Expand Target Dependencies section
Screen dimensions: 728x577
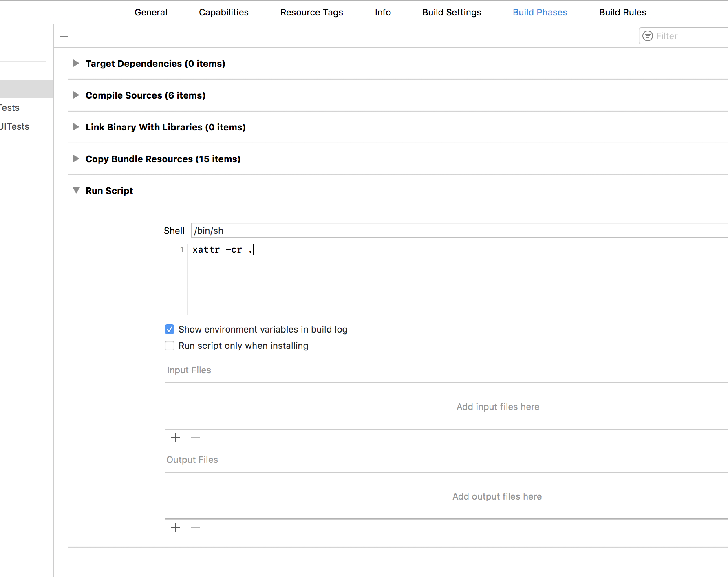[76, 63]
